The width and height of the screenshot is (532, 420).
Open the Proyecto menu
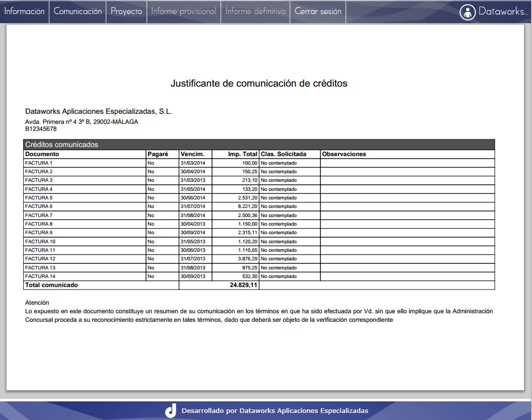pos(126,12)
